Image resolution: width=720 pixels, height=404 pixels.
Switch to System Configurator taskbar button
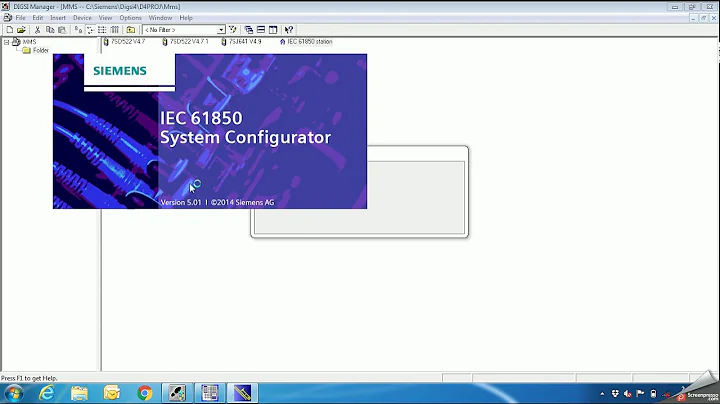[x=242, y=393]
